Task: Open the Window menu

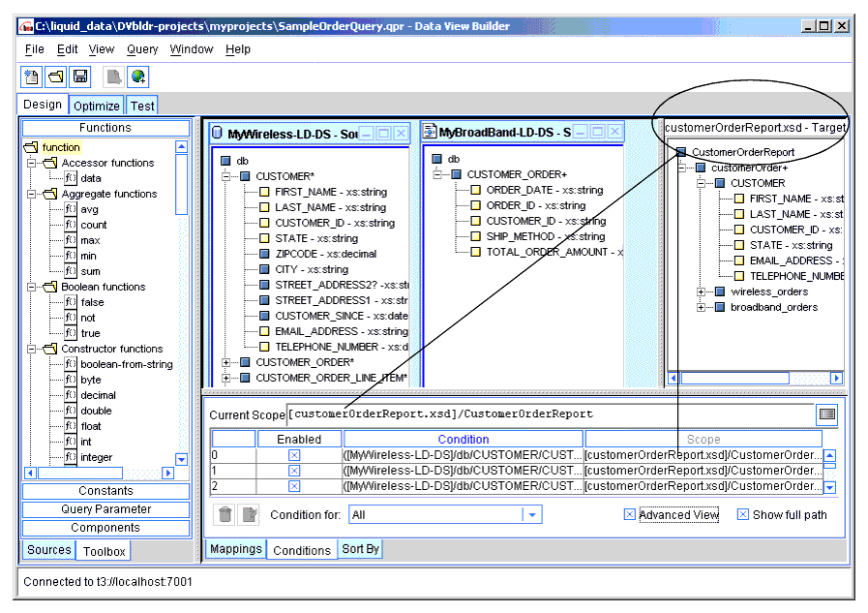Action: pos(191,49)
